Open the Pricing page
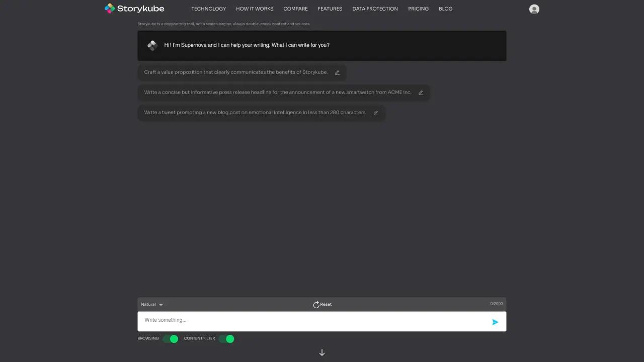The image size is (644, 362). click(418, 9)
